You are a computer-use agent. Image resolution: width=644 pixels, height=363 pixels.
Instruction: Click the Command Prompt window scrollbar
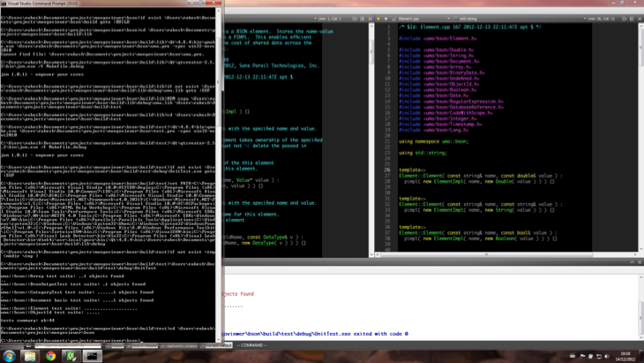click(x=219, y=175)
